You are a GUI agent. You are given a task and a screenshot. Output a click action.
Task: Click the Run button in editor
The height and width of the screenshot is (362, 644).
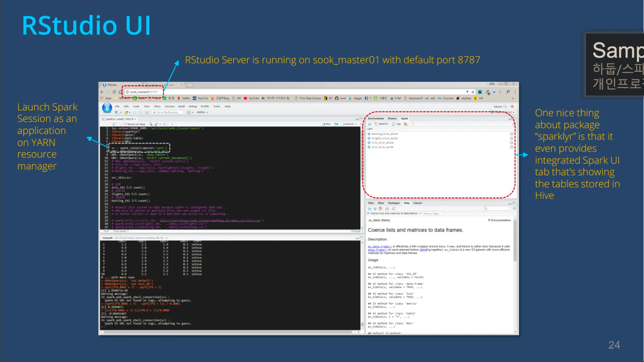point(326,124)
